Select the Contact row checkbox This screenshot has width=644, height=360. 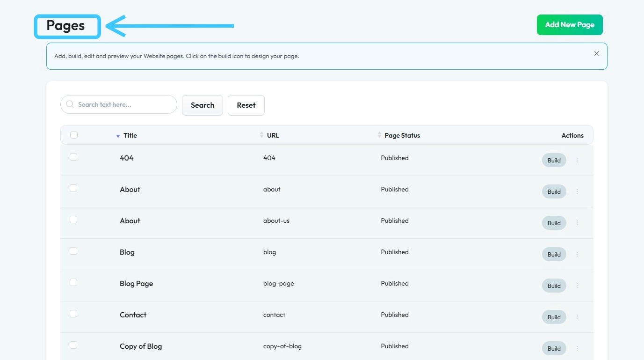73,314
